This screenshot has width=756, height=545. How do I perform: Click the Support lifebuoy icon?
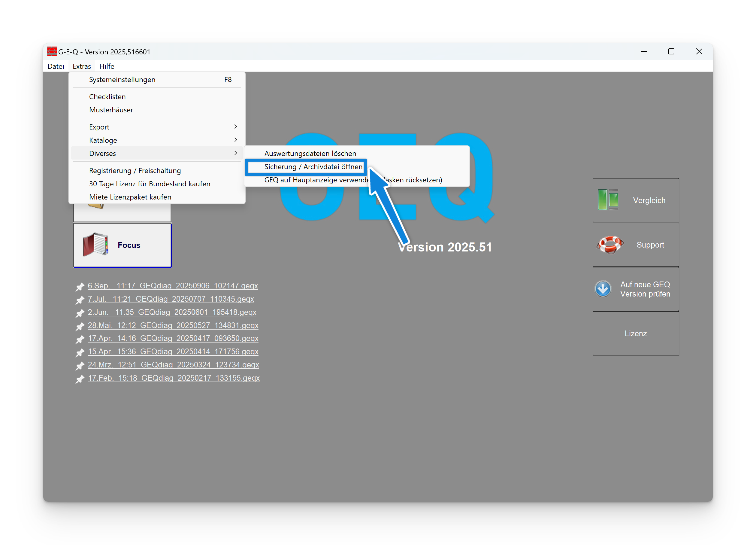click(610, 245)
